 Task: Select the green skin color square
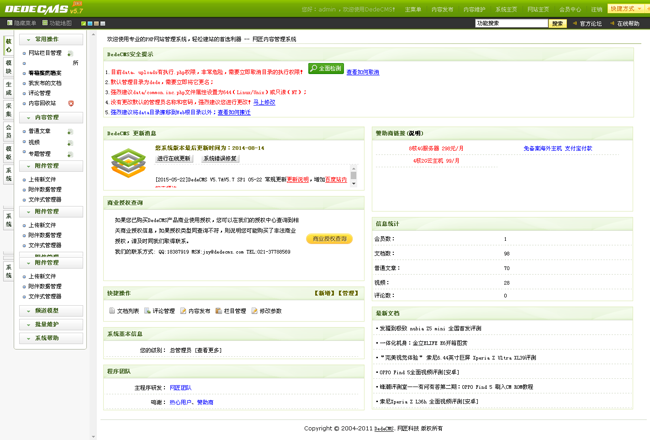[83, 23]
